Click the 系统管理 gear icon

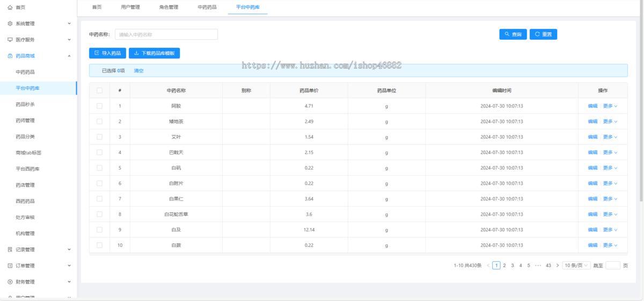[10, 24]
